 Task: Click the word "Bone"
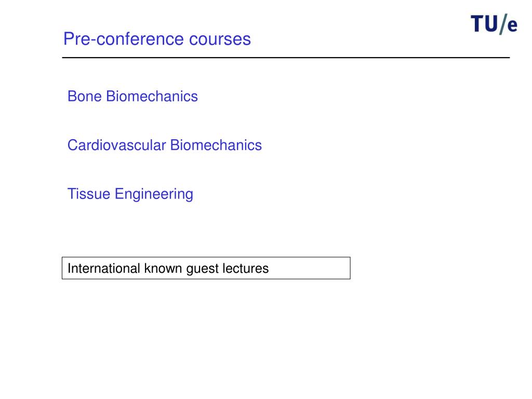pyautogui.click(x=85, y=96)
